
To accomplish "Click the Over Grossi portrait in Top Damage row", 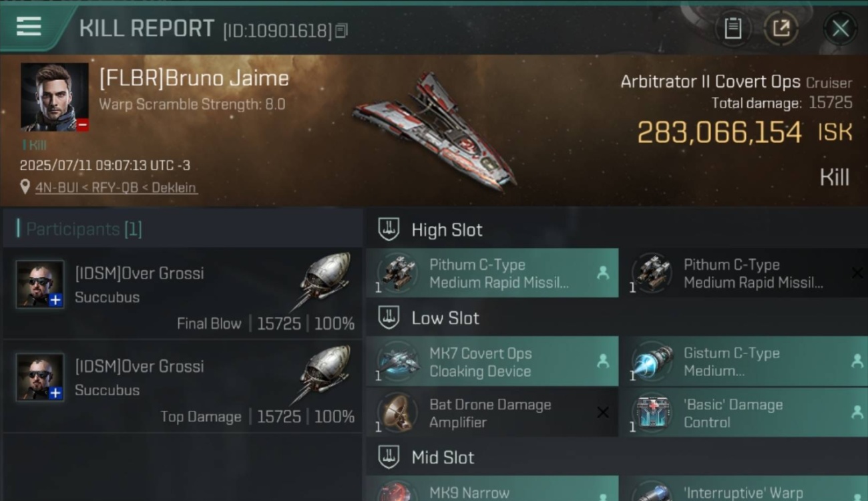I will 40,377.
